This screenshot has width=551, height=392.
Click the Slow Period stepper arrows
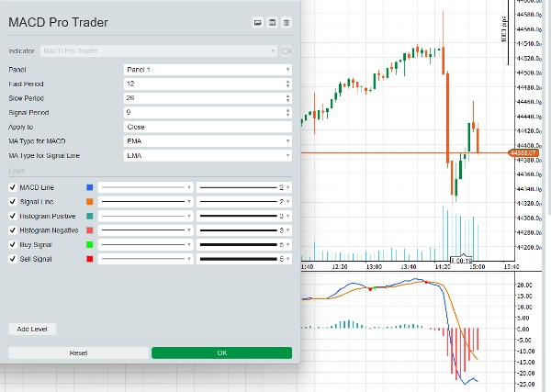(x=287, y=98)
